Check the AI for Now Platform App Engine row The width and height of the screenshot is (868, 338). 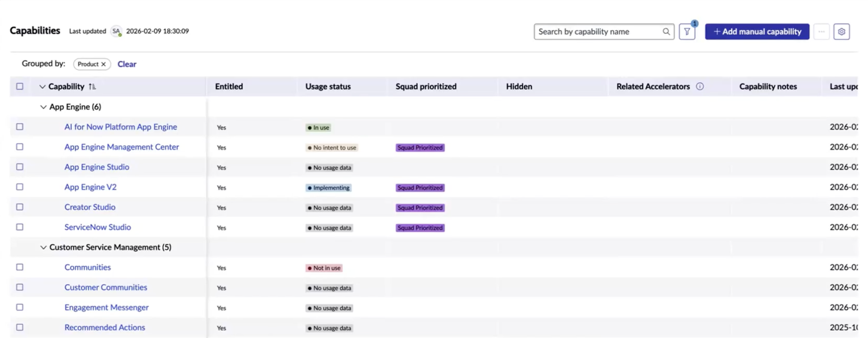tap(20, 127)
